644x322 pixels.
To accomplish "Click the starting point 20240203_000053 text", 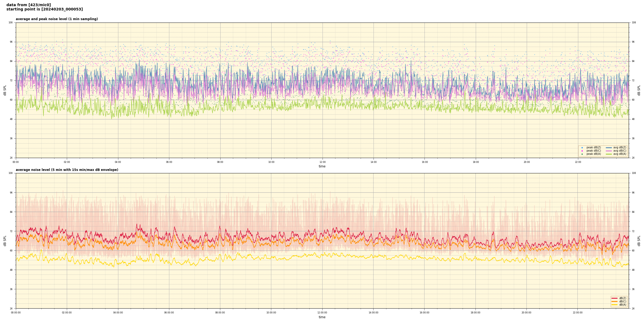I will [x=45, y=9].
